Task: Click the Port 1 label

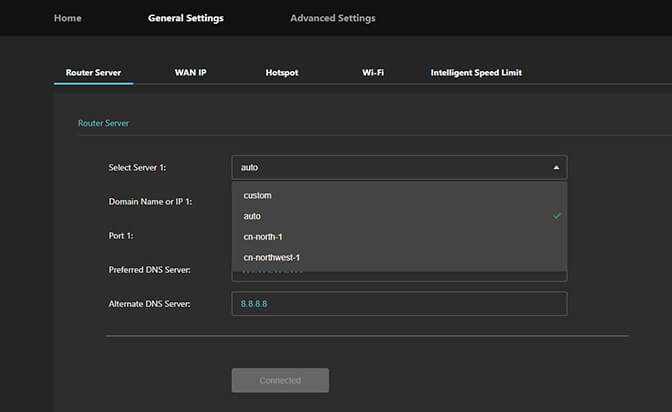Action: pos(121,236)
